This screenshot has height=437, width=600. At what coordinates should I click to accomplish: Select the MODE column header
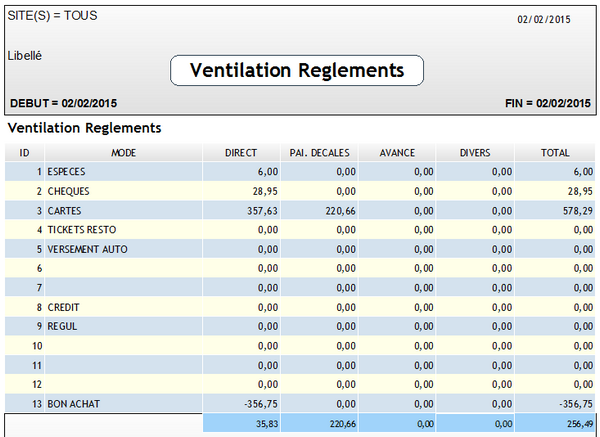tap(124, 153)
